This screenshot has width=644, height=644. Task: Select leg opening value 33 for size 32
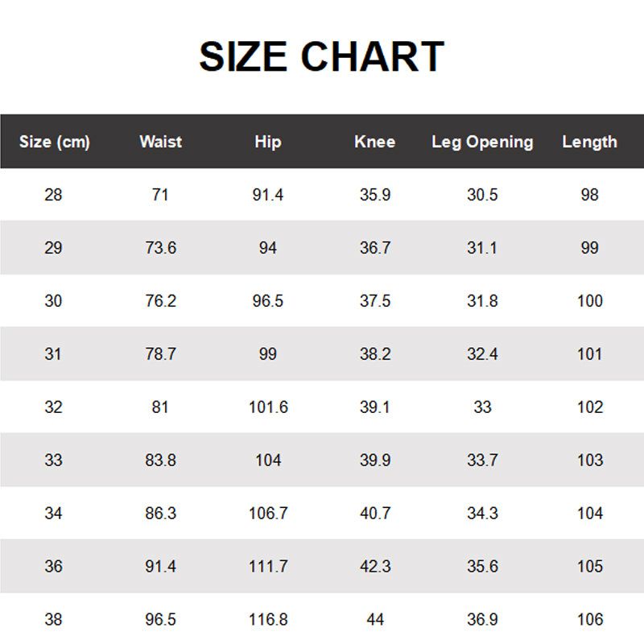click(x=482, y=407)
